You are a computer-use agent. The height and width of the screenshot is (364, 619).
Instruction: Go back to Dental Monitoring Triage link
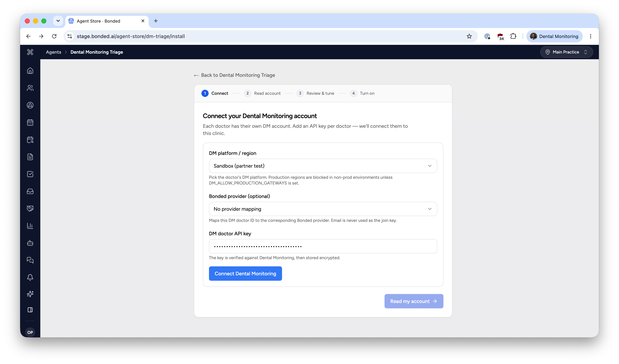click(234, 75)
